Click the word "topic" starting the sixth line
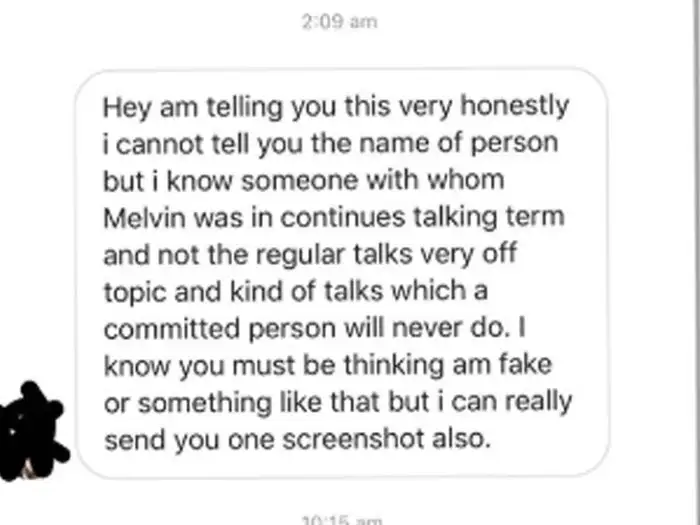 coord(135,293)
